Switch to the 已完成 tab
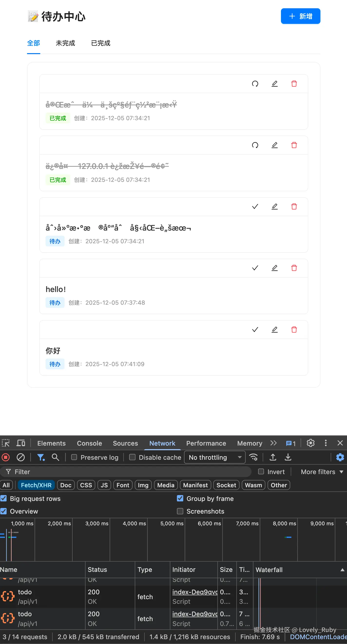 click(100, 43)
